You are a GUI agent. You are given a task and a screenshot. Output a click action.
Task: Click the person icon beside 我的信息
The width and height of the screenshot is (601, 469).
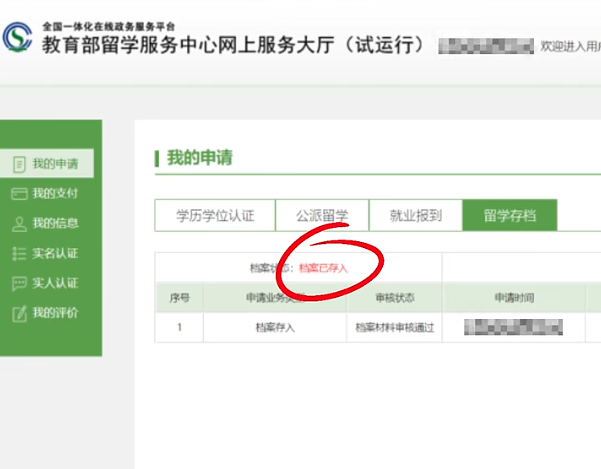pyautogui.click(x=17, y=223)
